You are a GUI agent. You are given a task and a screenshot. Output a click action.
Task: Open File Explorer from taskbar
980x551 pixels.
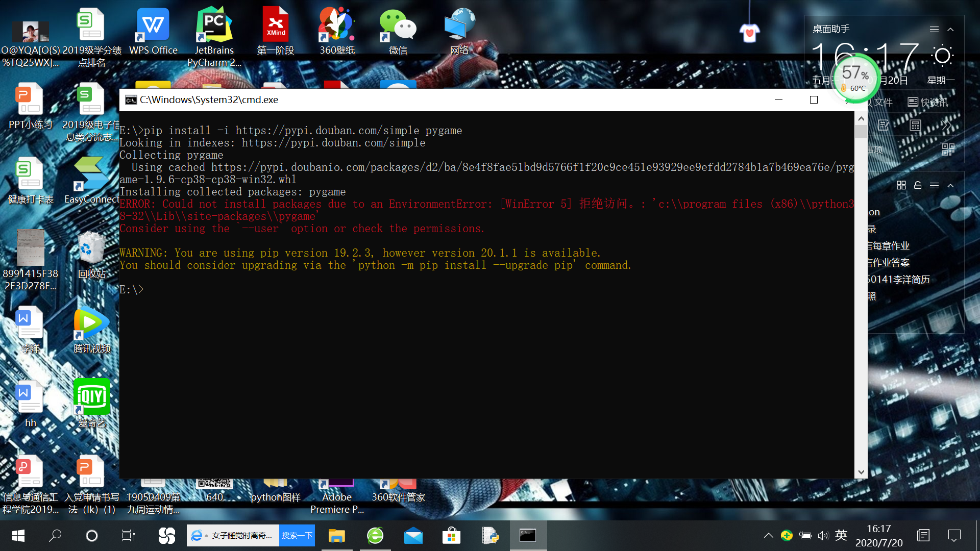coord(337,536)
